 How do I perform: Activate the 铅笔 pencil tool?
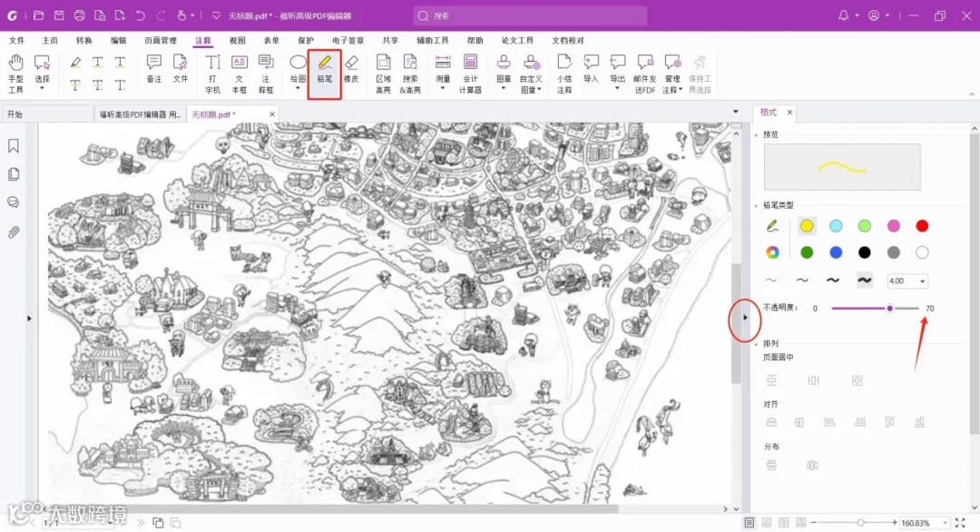[x=324, y=70]
